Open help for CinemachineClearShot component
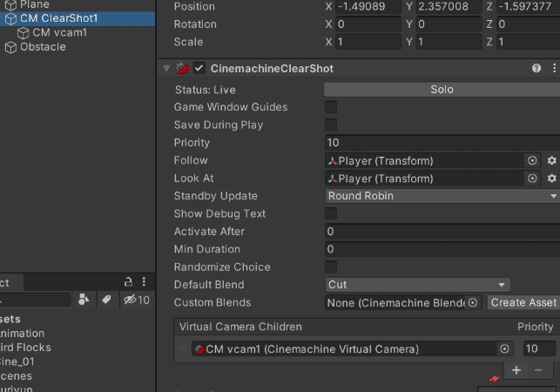Viewport: 560px width, 392px height. (x=536, y=68)
